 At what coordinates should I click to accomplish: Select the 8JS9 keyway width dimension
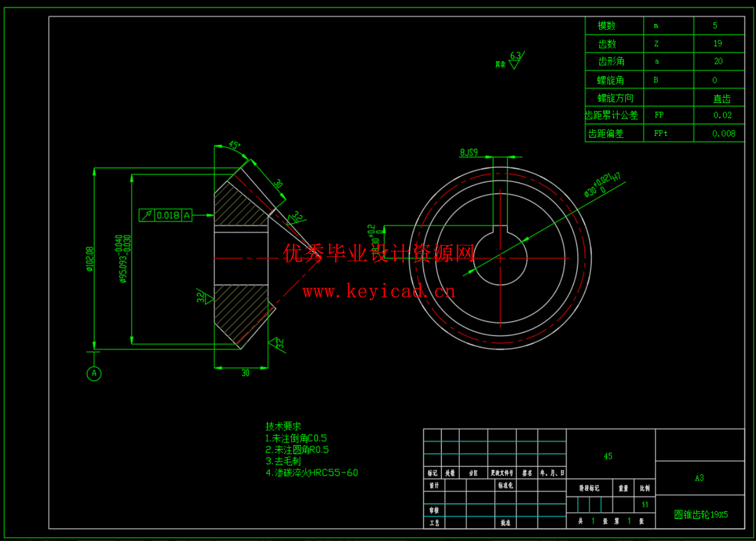[x=469, y=153]
